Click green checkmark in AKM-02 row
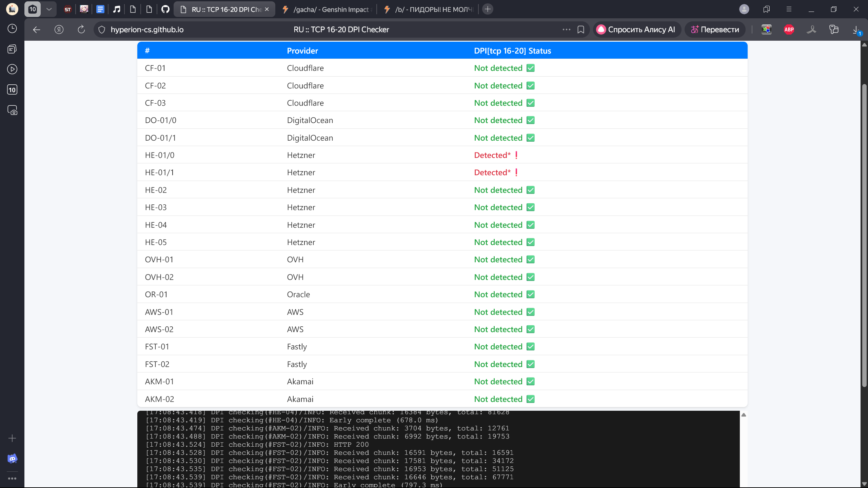The width and height of the screenshot is (868, 488). pyautogui.click(x=531, y=399)
